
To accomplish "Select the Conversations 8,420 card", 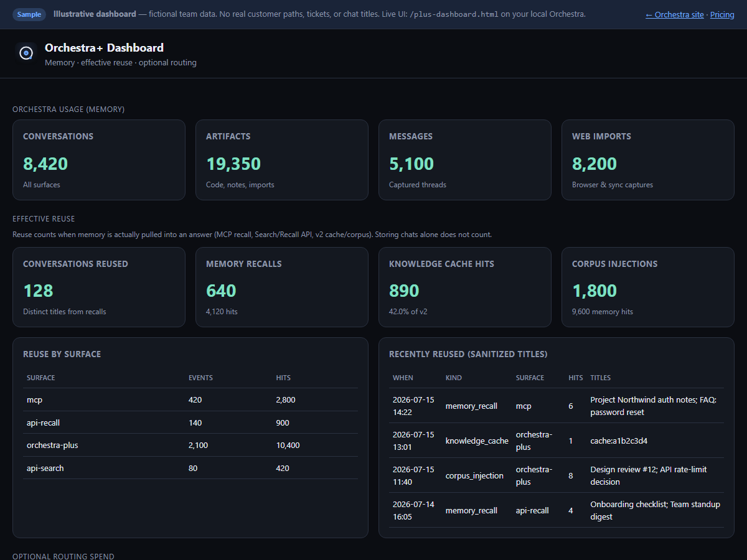I will 99,160.
